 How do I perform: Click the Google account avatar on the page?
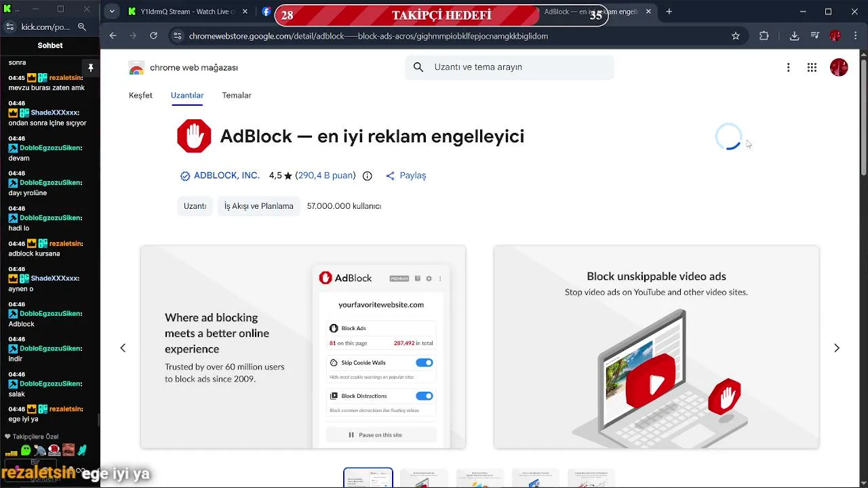click(x=839, y=67)
